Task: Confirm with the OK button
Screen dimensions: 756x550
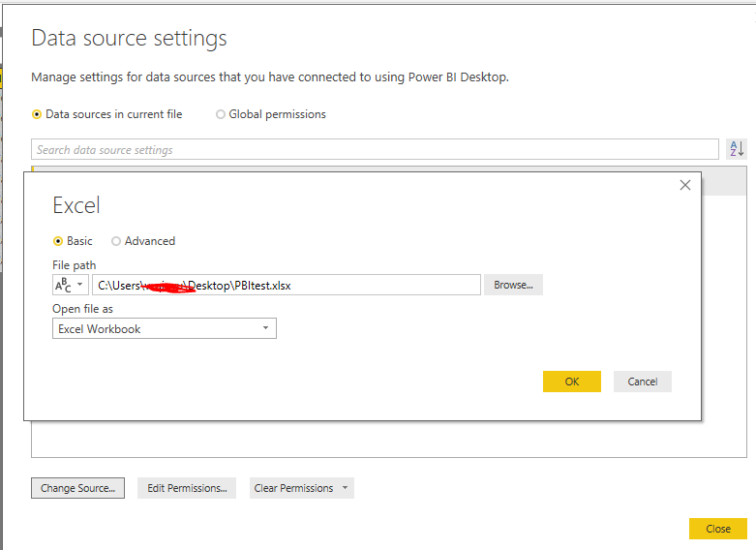Action: click(x=572, y=382)
